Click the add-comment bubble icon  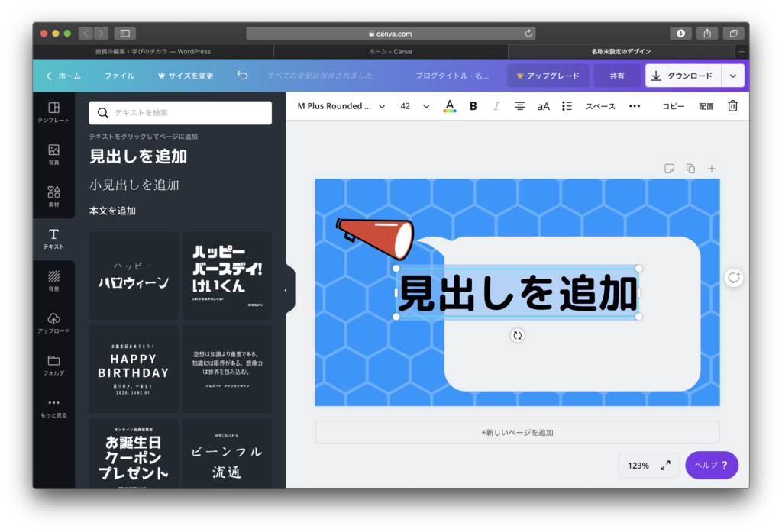[734, 278]
